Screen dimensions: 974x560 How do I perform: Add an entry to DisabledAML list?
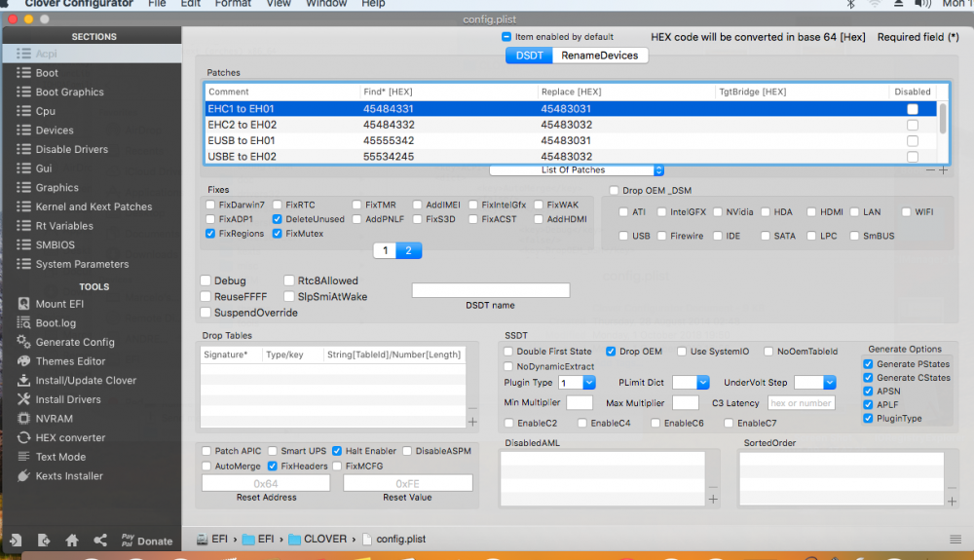pyautogui.click(x=713, y=500)
